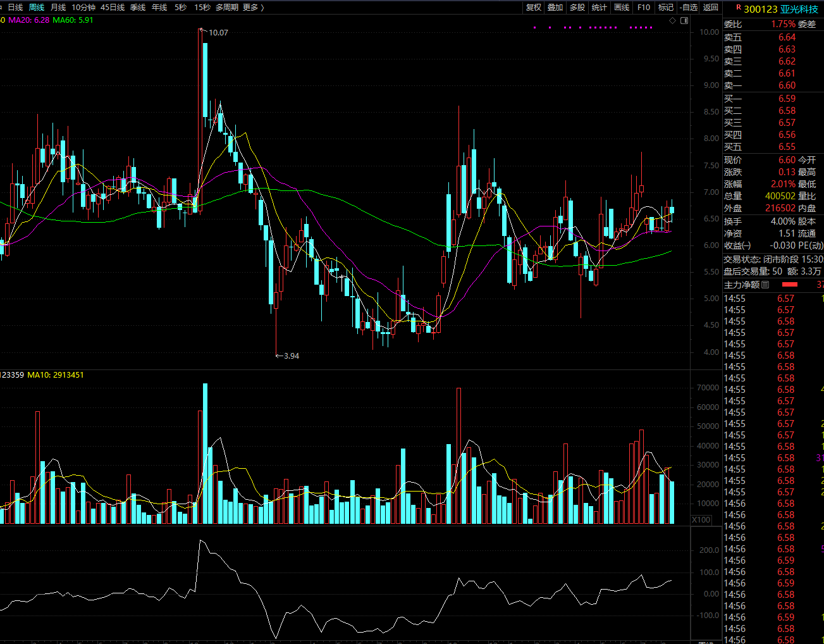This screenshot has height=644, width=824.
Task: Click the red 主力净额 bar
Action: pos(790,285)
